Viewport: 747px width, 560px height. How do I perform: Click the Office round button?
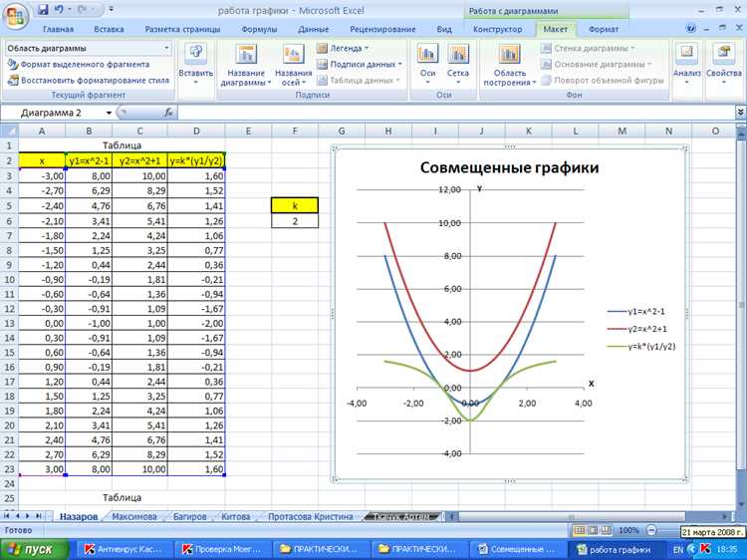[x=15, y=15]
